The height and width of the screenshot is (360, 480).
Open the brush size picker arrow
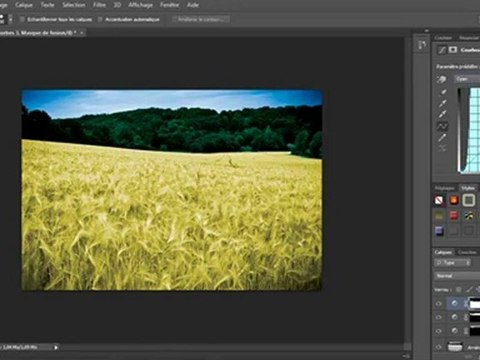click(11, 19)
